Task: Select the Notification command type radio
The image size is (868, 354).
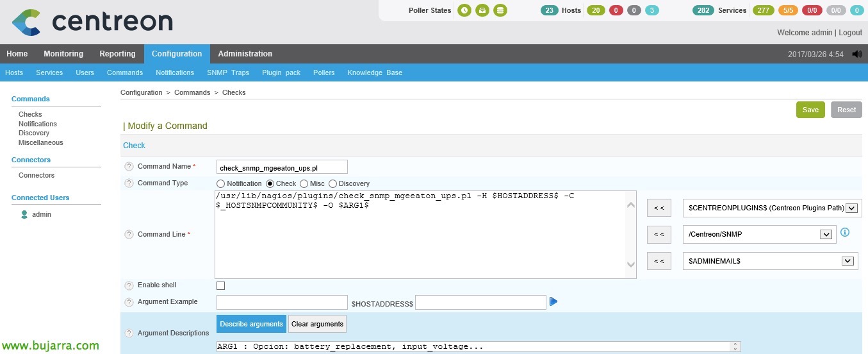Action: 221,184
